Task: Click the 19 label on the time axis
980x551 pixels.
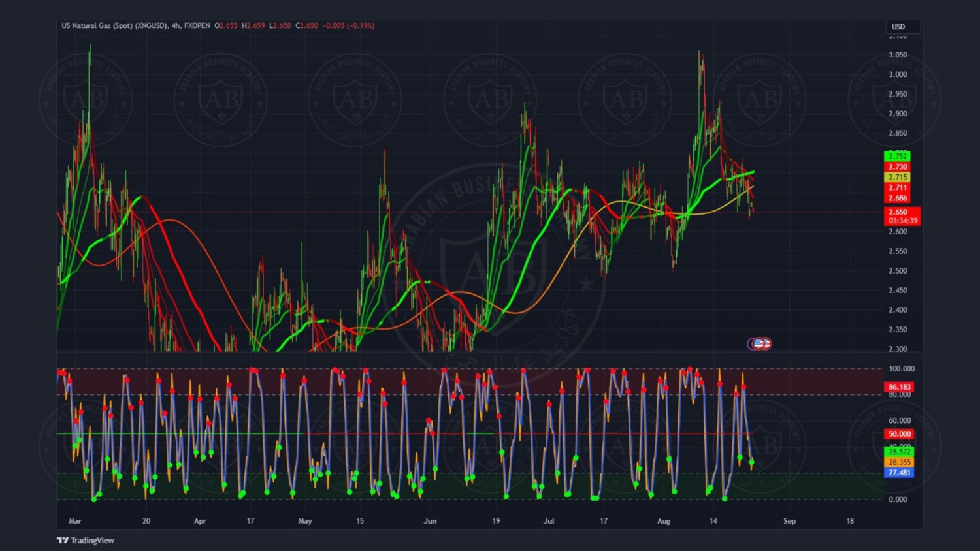Action: point(496,521)
